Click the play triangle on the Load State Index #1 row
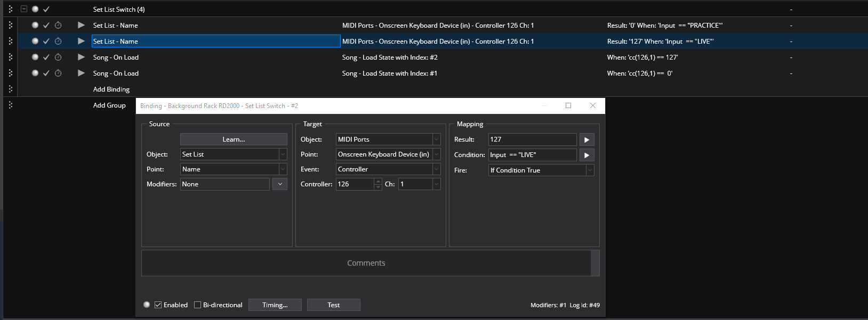The height and width of the screenshot is (320, 868). pos(81,73)
